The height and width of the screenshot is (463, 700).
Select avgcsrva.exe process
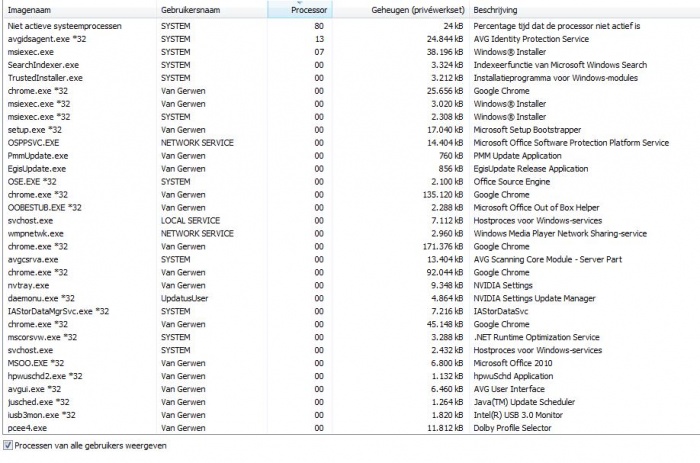(352, 259)
